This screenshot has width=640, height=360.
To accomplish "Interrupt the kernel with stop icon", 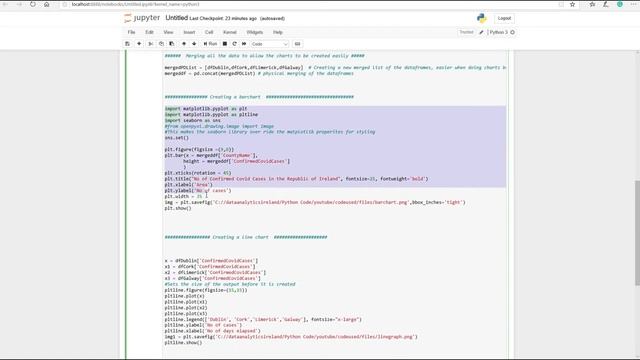I will [224, 44].
